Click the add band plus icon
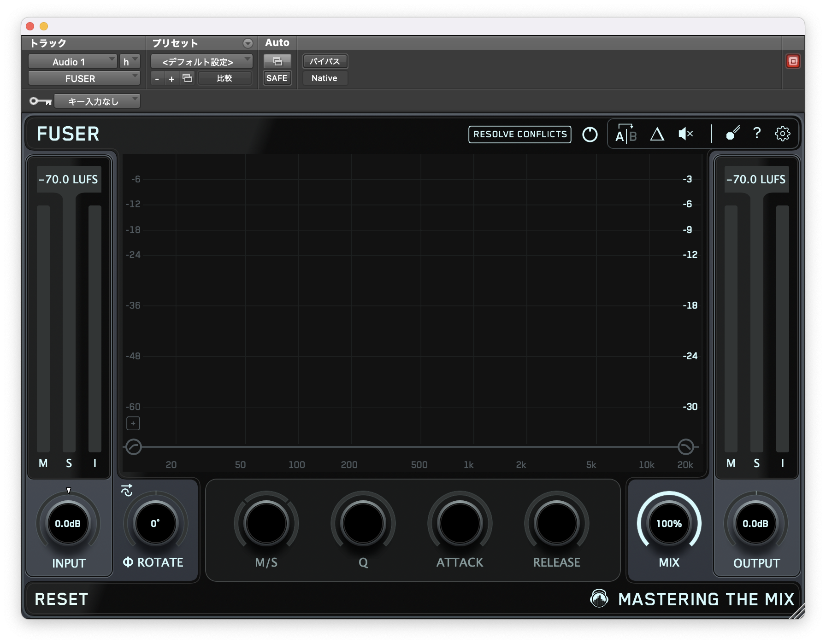The image size is (826, 644). click(133, 423)
